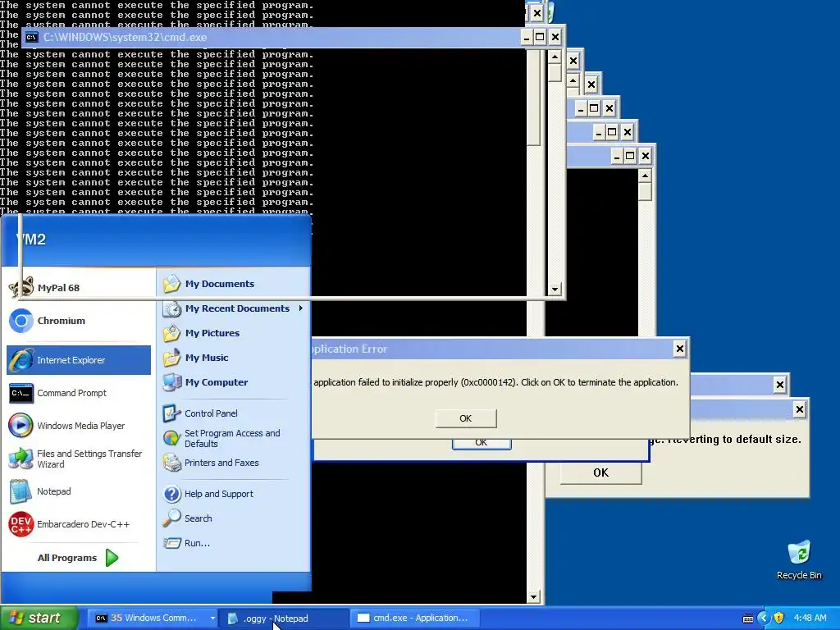840x630 pixels.
Task: Click scroll down arrow in front cmd.exe window
Action: click(x=555, y=290)
